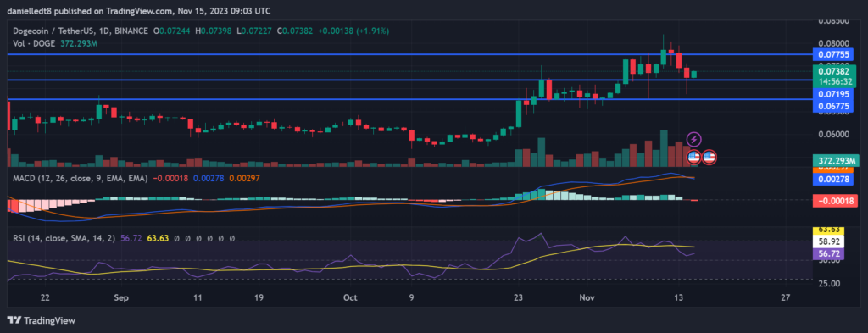The width and height of the screenshot is (868, 333).
Task: Click the red -0.00018 histogram axis label
Action: 834,202
